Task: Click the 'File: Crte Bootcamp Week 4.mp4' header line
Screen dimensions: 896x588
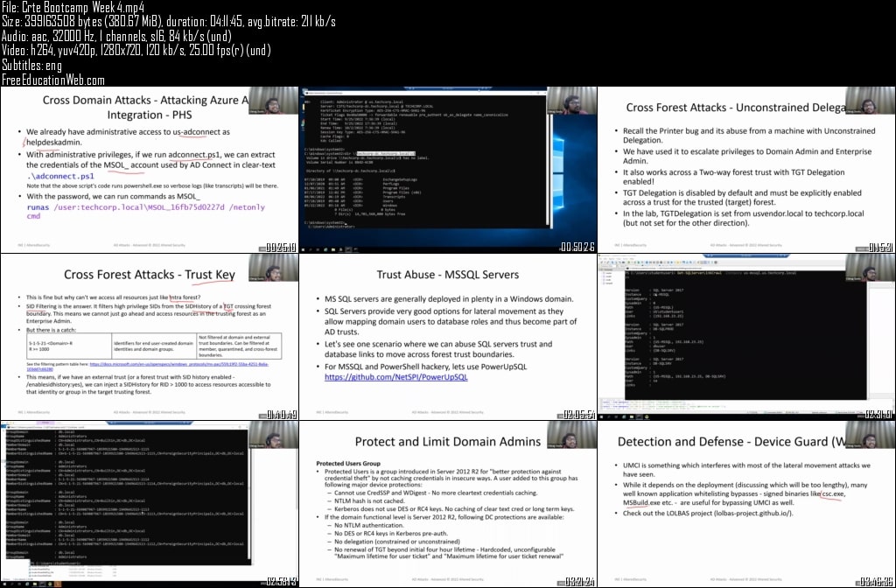Action: [73, 7]
